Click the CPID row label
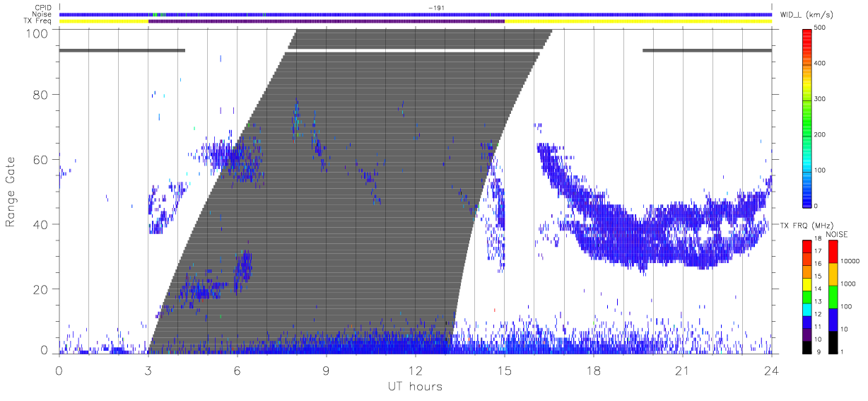The width and height of the screenshot is (868, 401). point(42,8)
